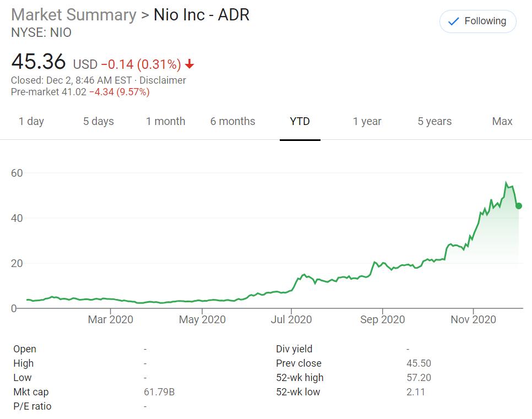Select the Max range tab
The image size is (532, 419).
[502, 122]
